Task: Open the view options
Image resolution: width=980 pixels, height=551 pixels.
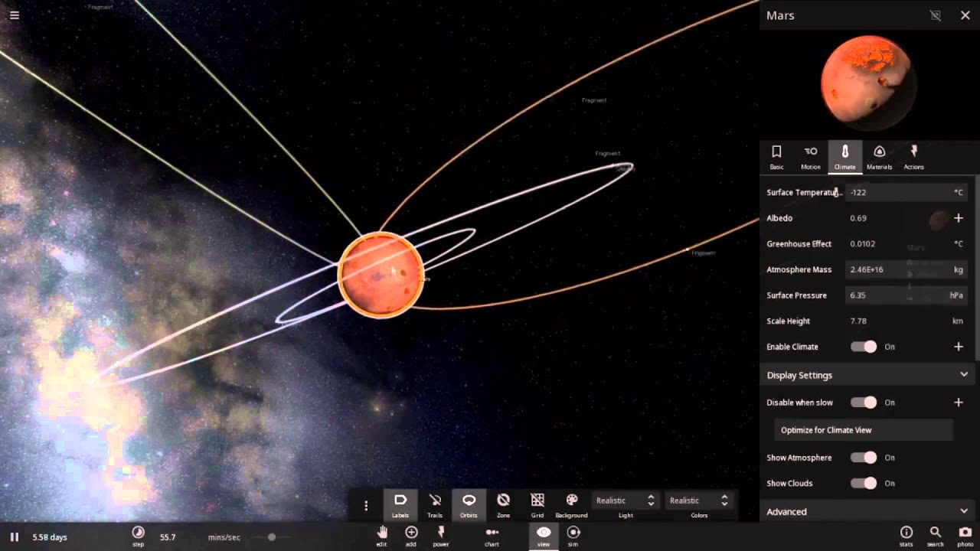Action: click(x=544, y=535)
